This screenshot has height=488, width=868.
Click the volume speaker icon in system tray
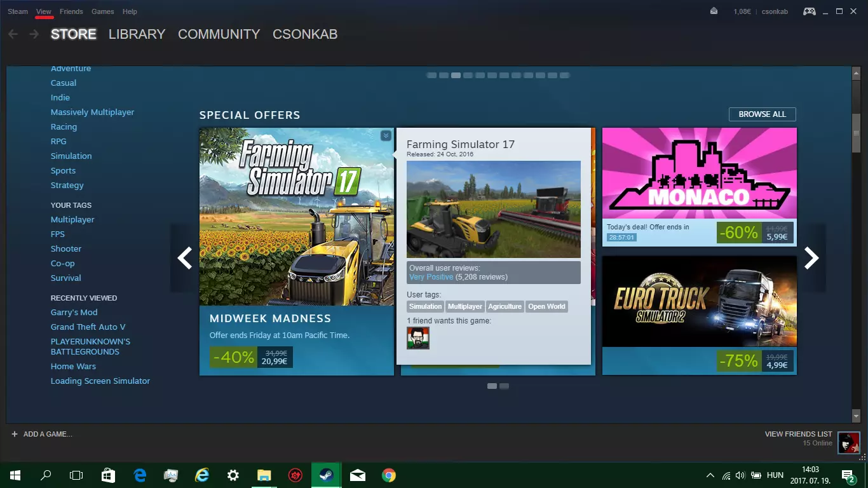(x=740, y=475)
